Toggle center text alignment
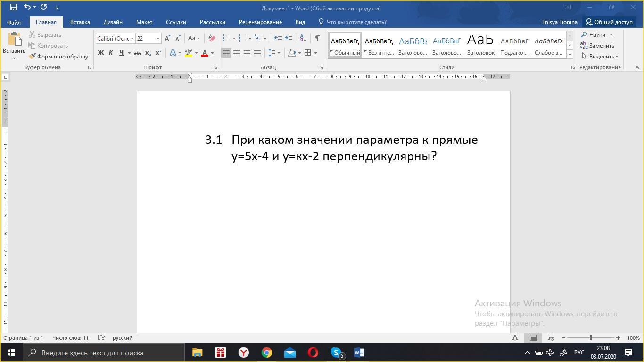Screen dimensions: 644x362 (237, 53)
